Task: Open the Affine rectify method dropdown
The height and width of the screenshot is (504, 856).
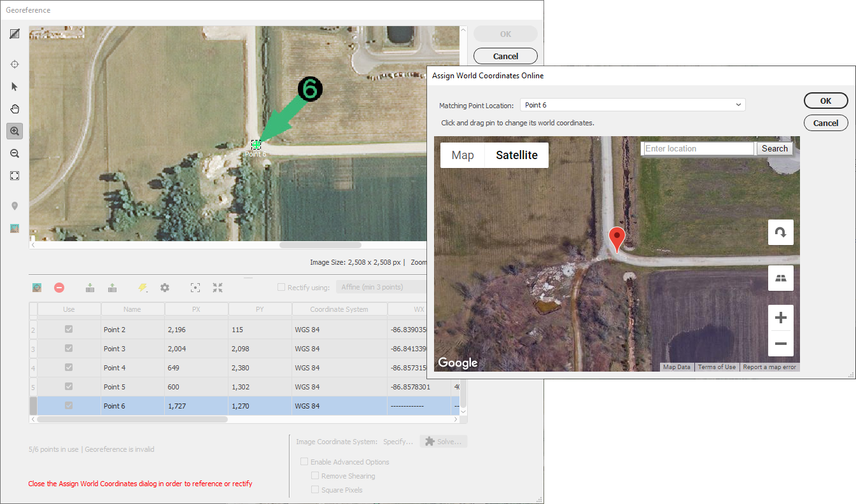Action: [382, 287]
